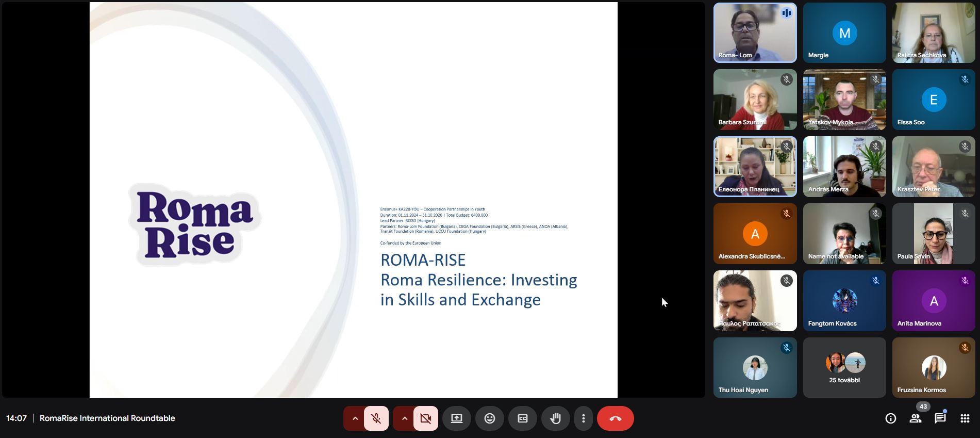The image size is (980, 438).
Task: Click the Roma Rise logo on slide
Action: (x=194, y=224)
